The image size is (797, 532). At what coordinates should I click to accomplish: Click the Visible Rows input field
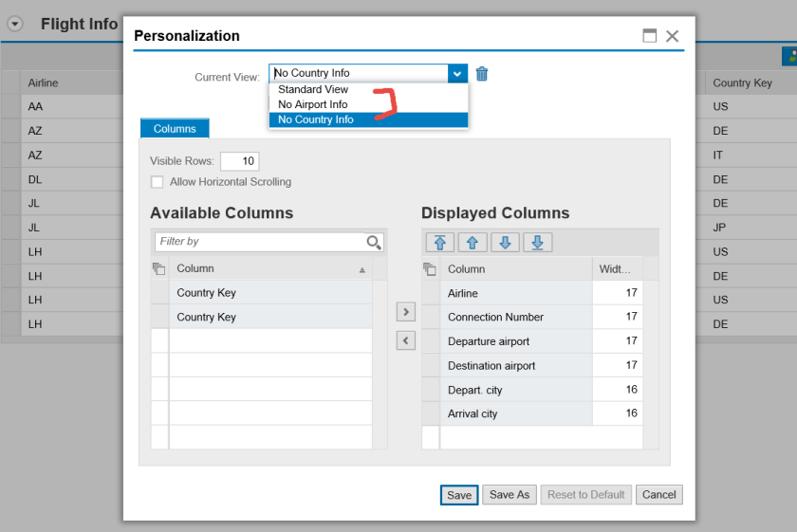[x=239, y=161]
